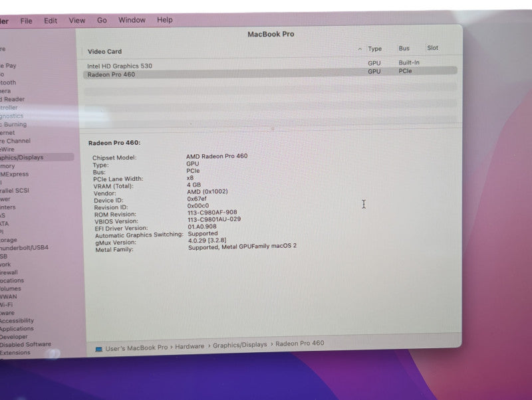Viewport: 532px width, 400px height.
Task: Click the VBIOS Version value 113-C9801AU-029
Action: pos(214,219)
